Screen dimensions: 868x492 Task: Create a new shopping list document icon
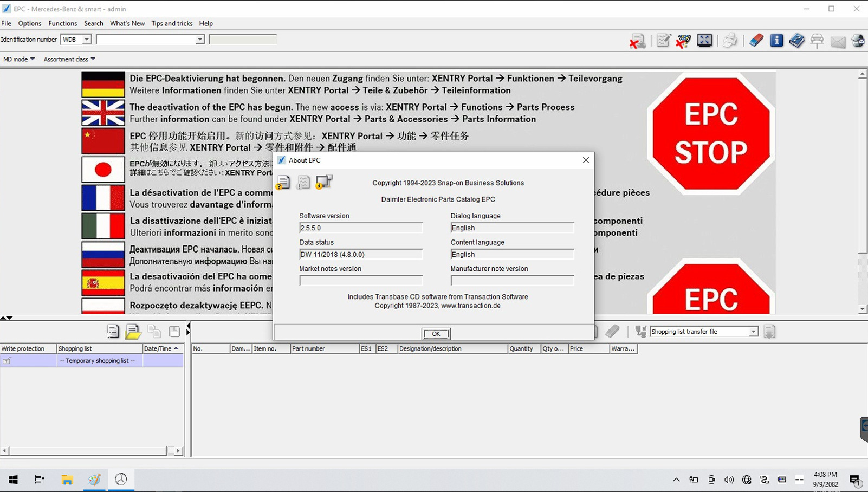point(113,331)
